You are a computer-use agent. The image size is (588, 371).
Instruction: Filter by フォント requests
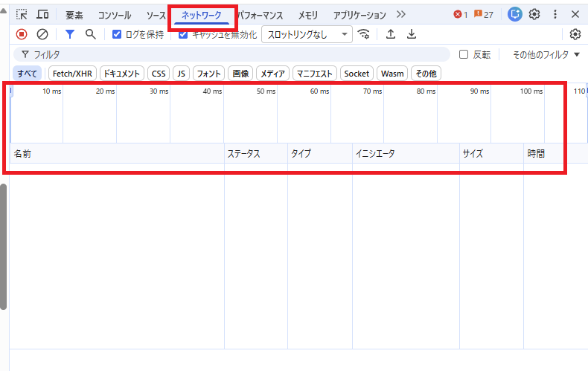(209, 74)
